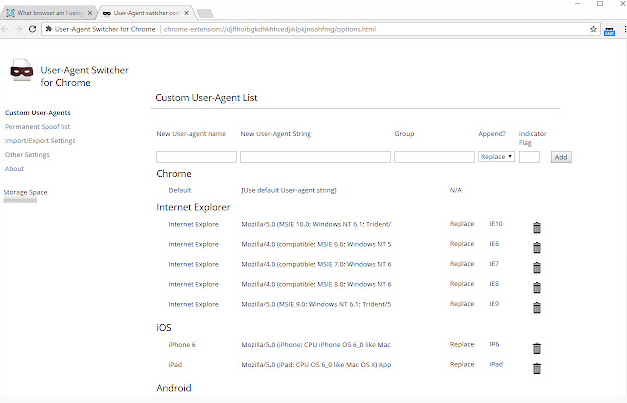Image resolution: width=627 pixels, height=403 pixels.
Task: Click the iPhone 6 entry name
Action: pyautogui.click(x=182, y=345)
